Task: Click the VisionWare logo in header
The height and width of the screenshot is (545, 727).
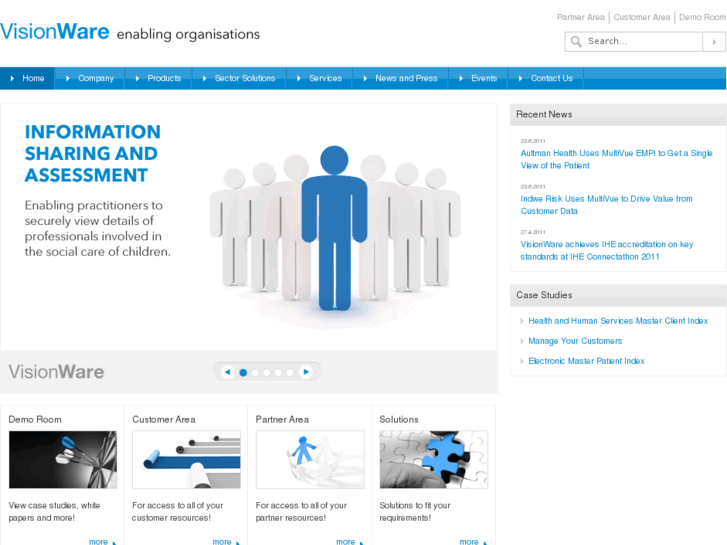Action: click(x=55, y=32)
